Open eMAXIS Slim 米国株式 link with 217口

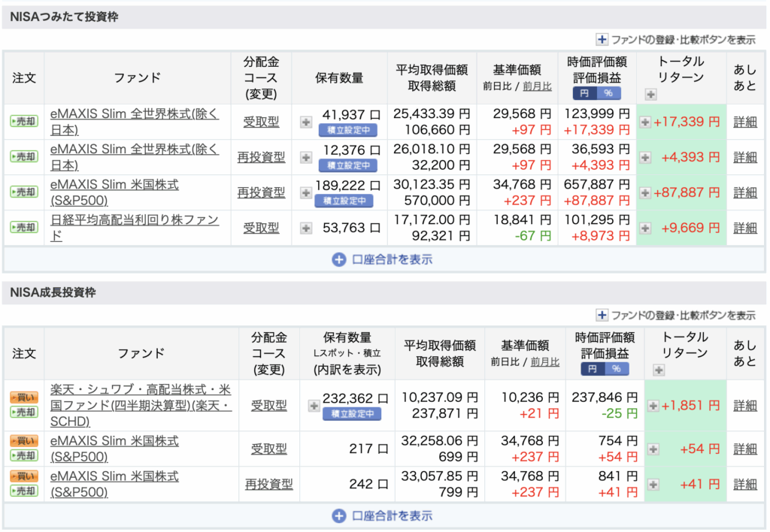point(114,449)
